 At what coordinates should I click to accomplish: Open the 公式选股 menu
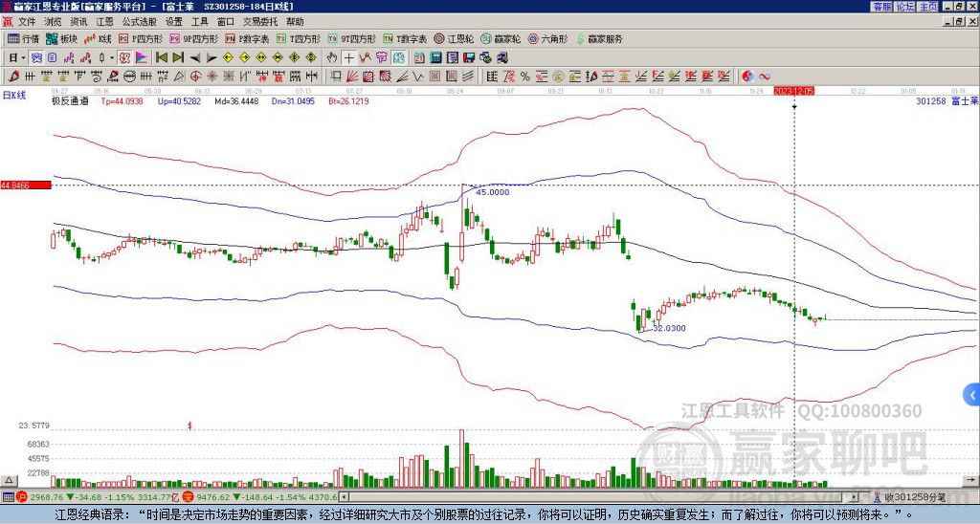coord(140,22)
